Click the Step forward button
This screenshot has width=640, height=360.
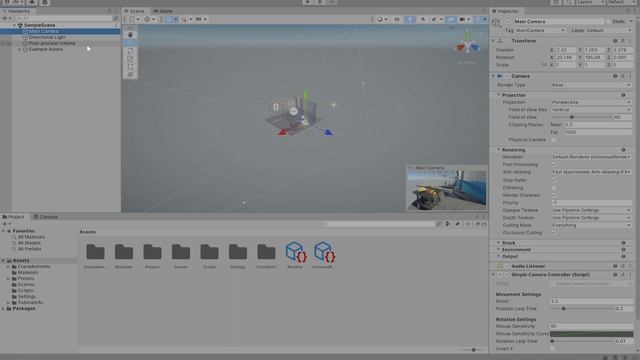332,2
